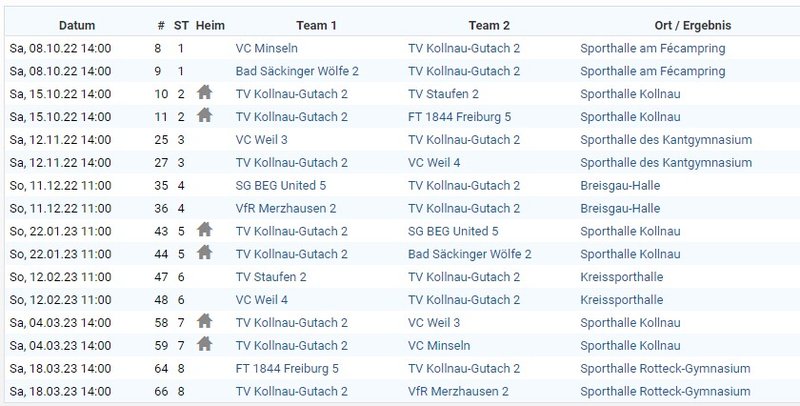
Task: Click home icon for match number 10
Action: point(205,92)
